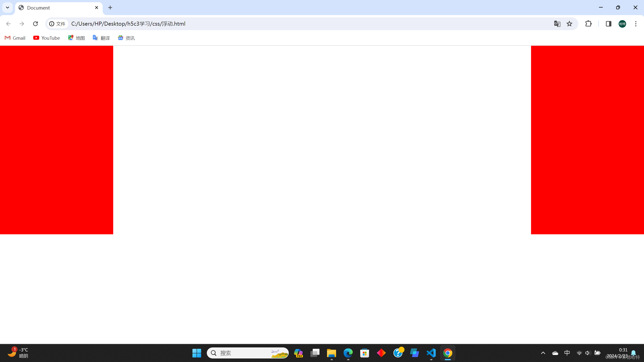Image resolution: width=644 pixels, height=362 pixels.
Task: Open the Extensions puzzle icon
Action: click(x=588, y=24)
